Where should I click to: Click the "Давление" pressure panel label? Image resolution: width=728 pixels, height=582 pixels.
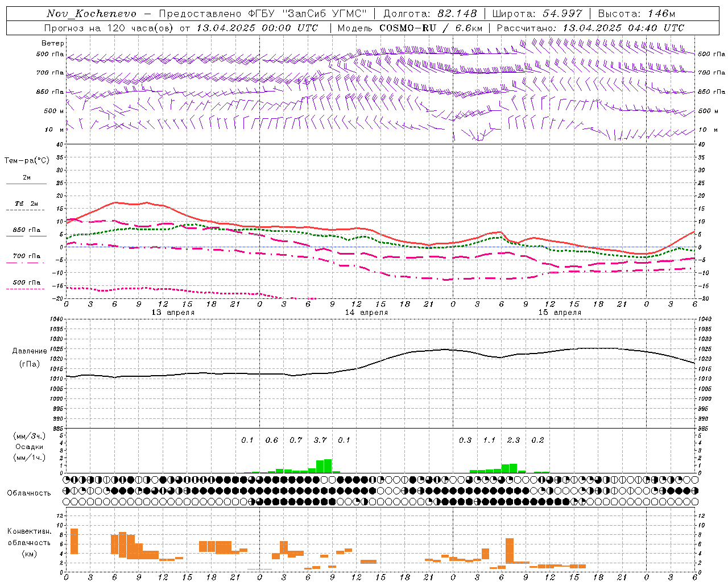click(x=30, y=351)
